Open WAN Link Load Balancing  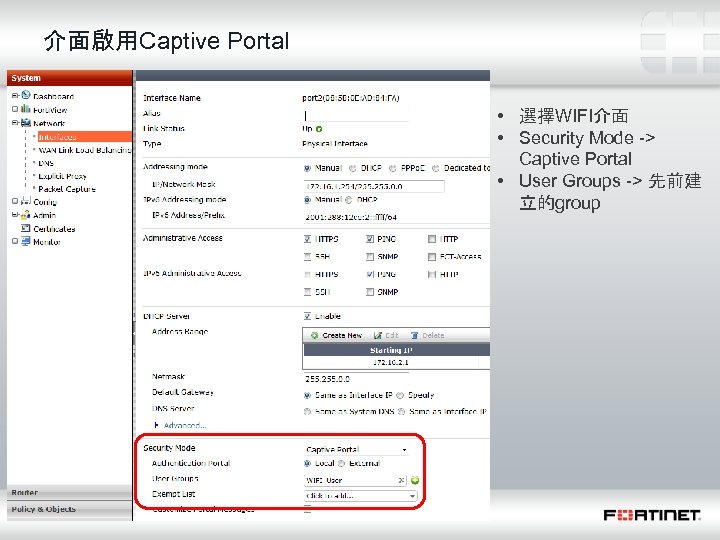85,150
